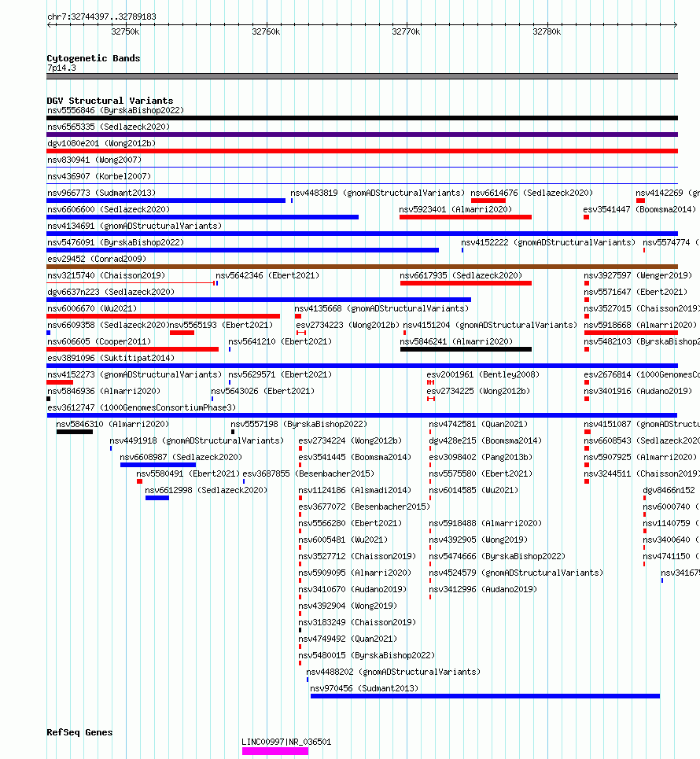Open nsv436907 (Korbel2007) variant label
The height and width of the screenshot is (759, 700).
coord(99,176)
